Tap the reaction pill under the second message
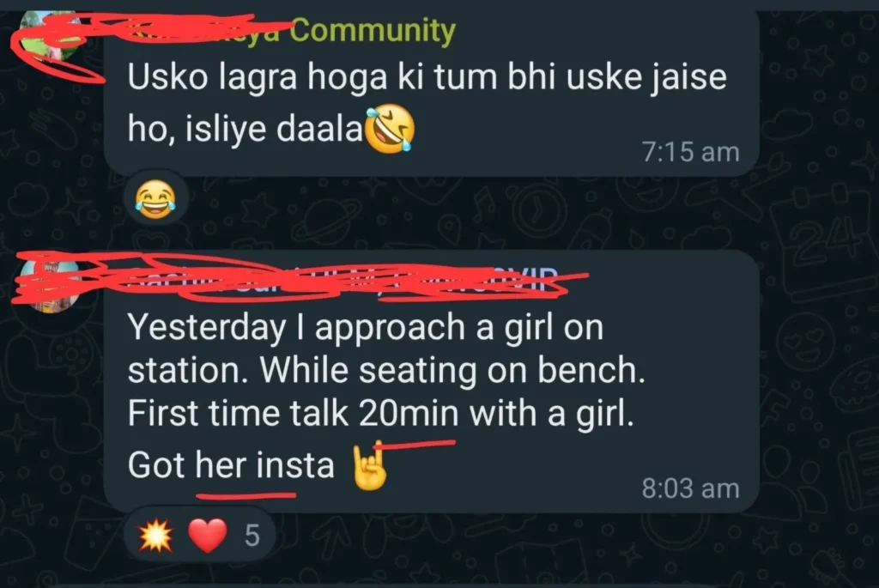The height and width of the screenshot is (588, 879). [199, 536]
